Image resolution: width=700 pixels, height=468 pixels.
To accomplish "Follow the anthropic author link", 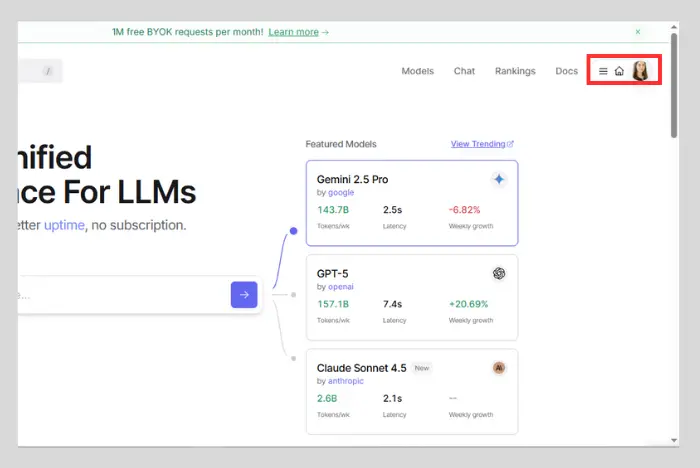I will [x=347, y=381].
